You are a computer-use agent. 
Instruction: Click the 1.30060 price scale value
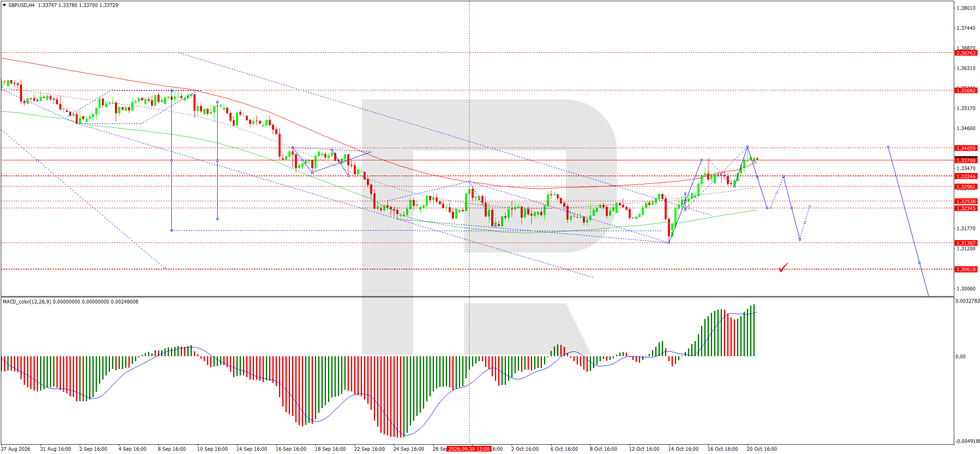[966, 289]
